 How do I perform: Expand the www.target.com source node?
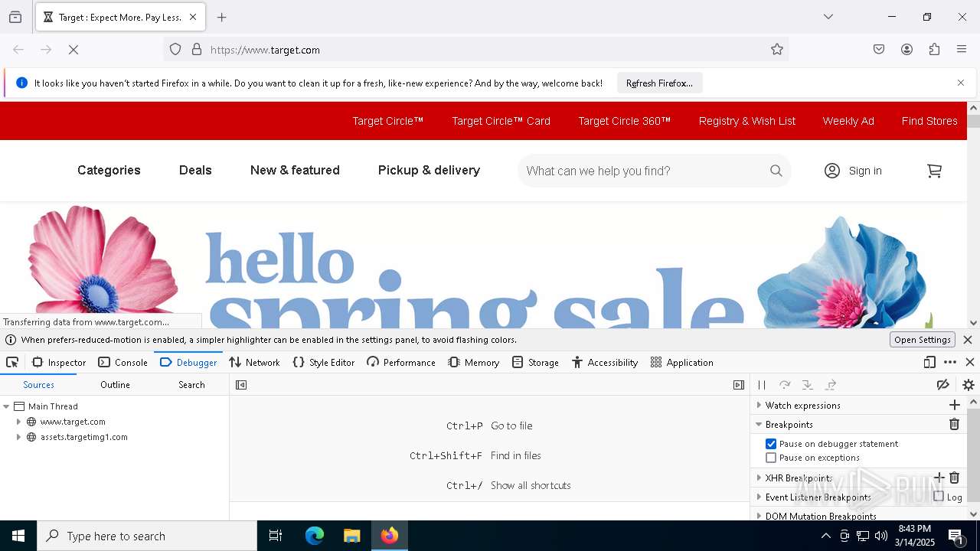point(18,422)
